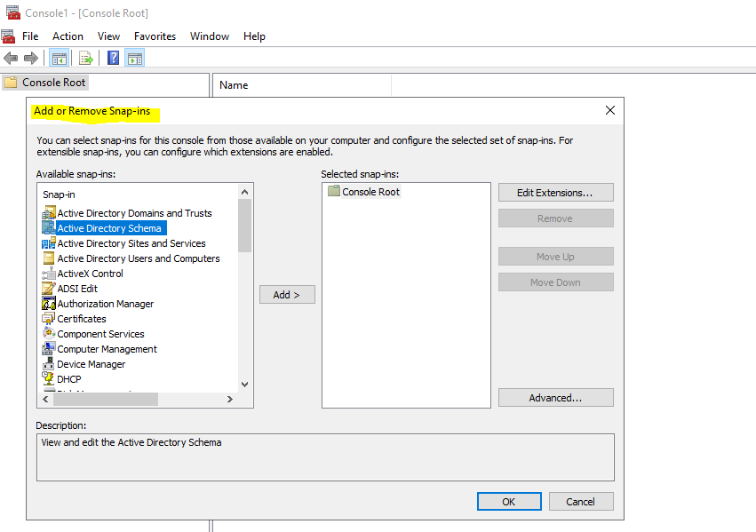This screenshot has width=756, height=532.
Task: Click the snap-in list scroll down arrow
Action: [245, 385]
